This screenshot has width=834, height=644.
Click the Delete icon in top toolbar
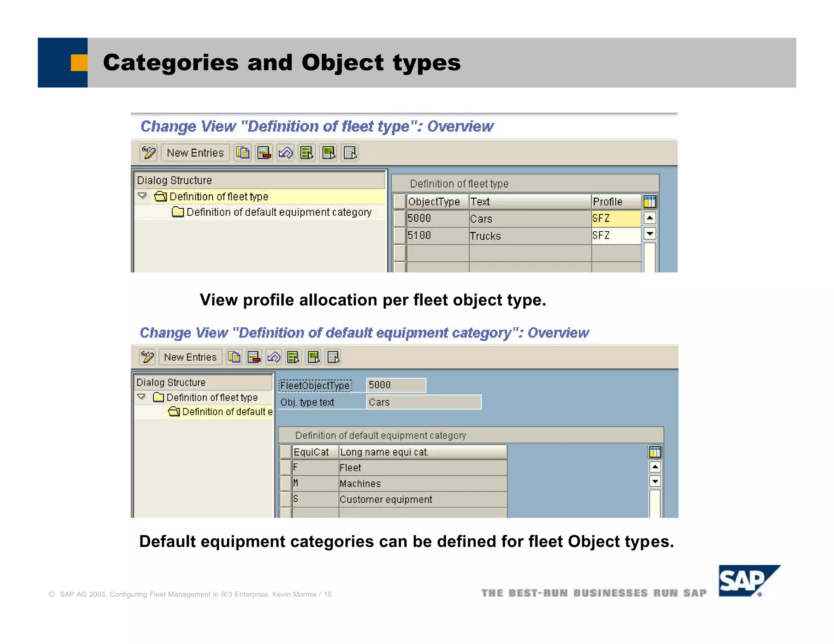[x=264, y=153]
